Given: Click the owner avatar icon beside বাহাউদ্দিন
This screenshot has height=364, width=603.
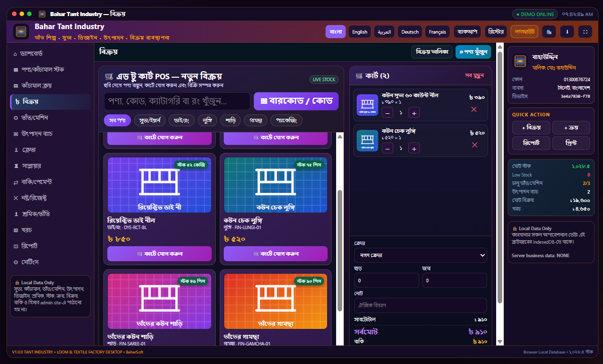Looking at the screenshot, I should point(520,61).
